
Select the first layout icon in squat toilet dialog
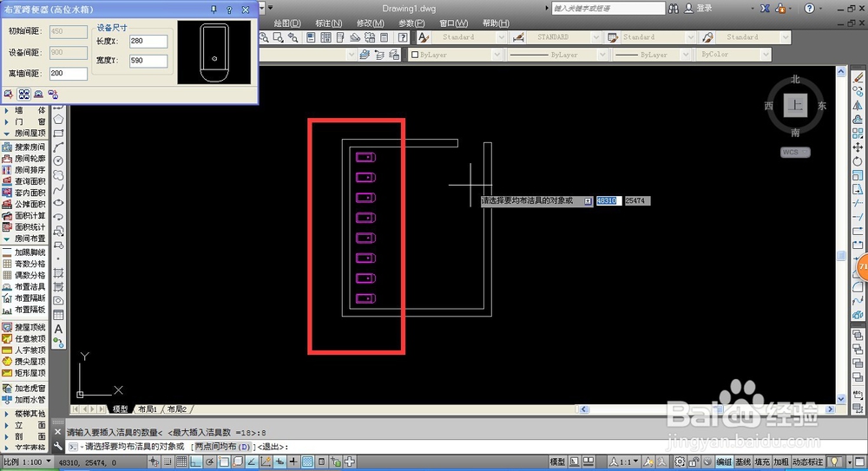pyautogui.click(x=9, y=94)
